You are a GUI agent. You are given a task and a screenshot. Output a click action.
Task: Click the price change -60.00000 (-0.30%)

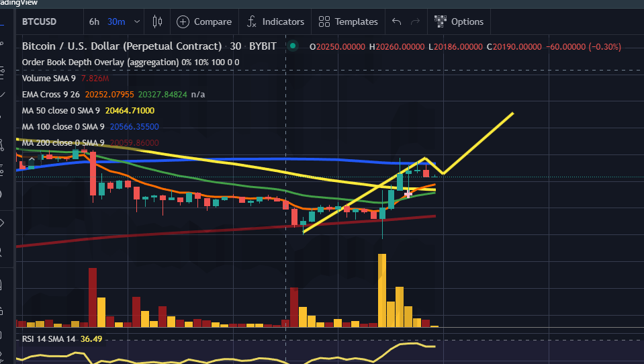pyautogui.click(x=584, y=47)
